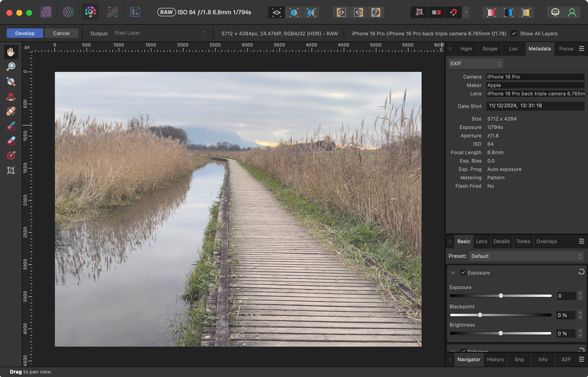Screen dimensions: 588x377
Task: Click the Date Shot field
Action: 535,106
